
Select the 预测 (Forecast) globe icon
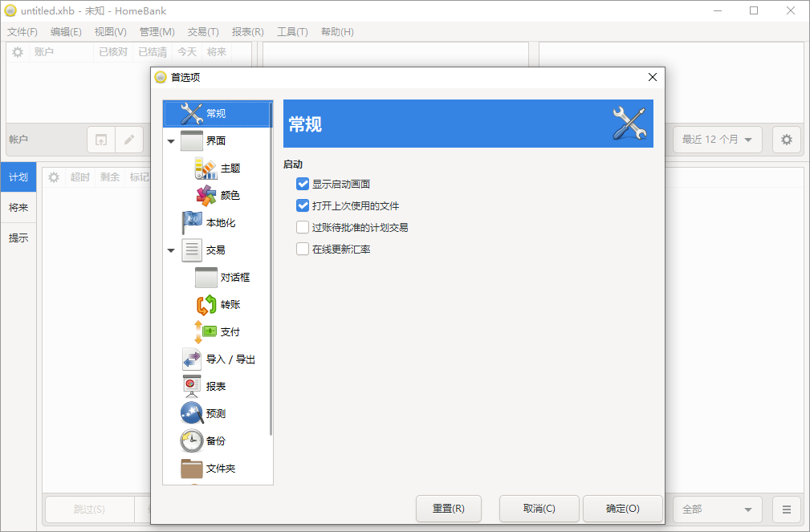(x=190, y=413)
